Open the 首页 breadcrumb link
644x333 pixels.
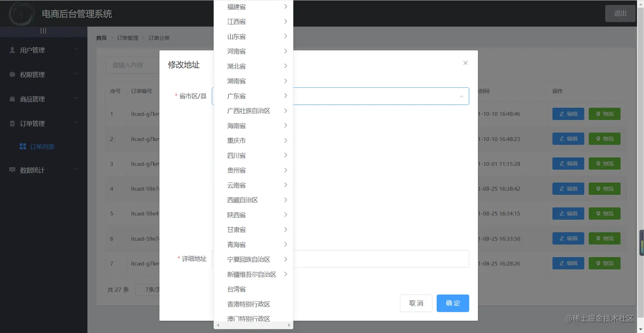(101, 38)
